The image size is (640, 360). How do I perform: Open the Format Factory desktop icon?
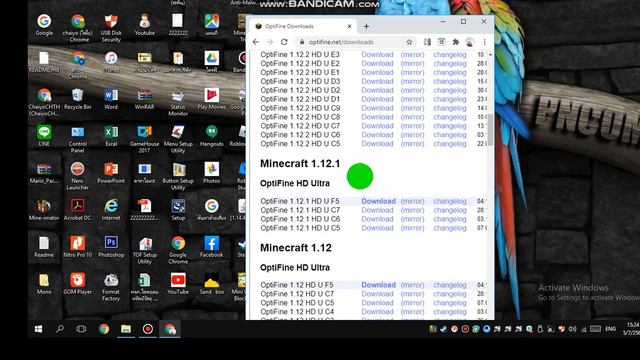tap(111, 287)
